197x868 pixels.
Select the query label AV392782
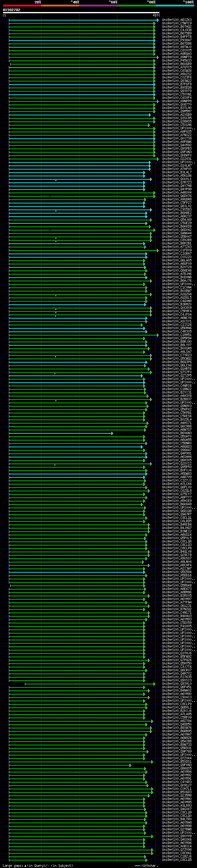[x=11, y=10]
